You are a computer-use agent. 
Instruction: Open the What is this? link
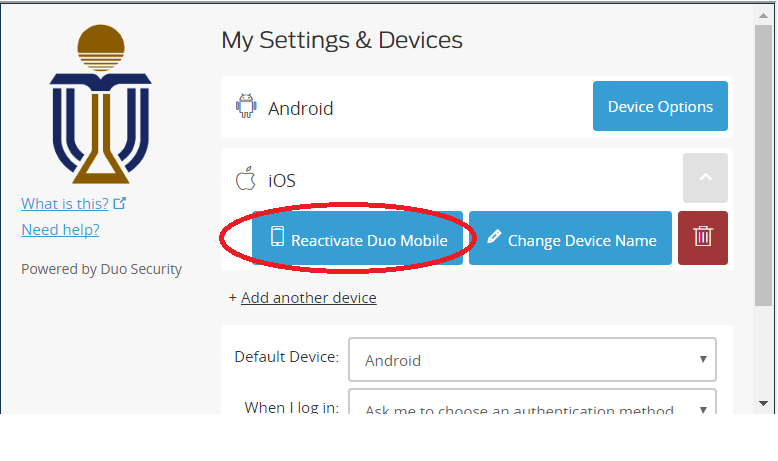(65, 203)
